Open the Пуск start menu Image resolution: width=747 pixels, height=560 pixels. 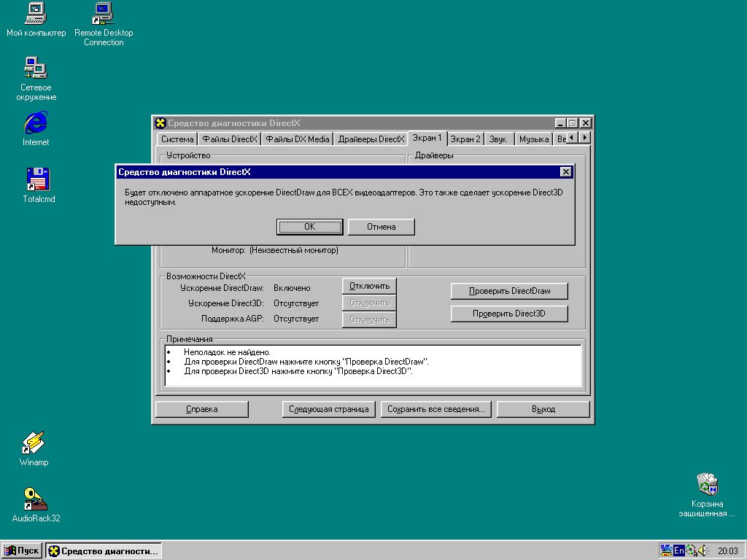(22, 551)
